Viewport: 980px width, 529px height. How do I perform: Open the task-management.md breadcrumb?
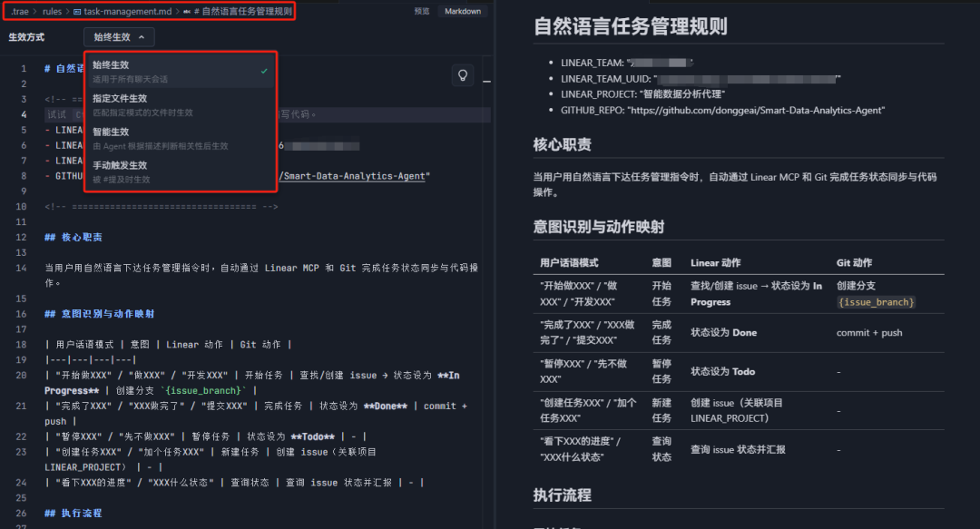tap(128, 11)
